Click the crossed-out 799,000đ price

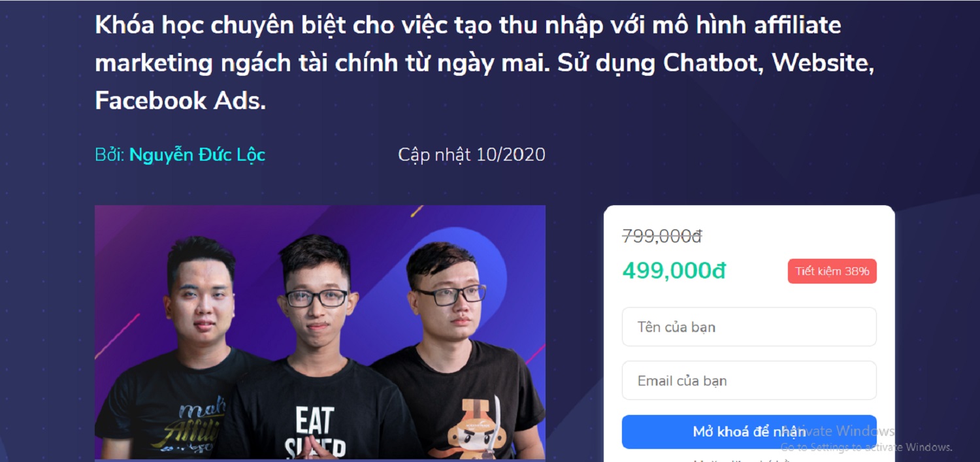pyautogui.click(x=662, y=237)
